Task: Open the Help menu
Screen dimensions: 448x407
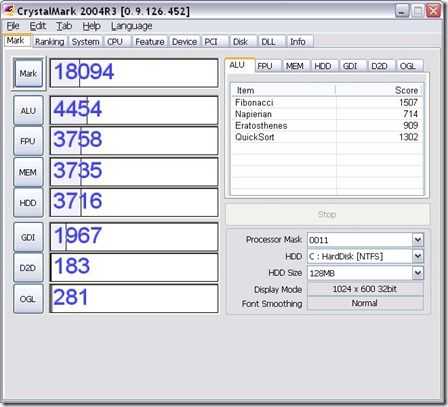Action: point(91,26)
